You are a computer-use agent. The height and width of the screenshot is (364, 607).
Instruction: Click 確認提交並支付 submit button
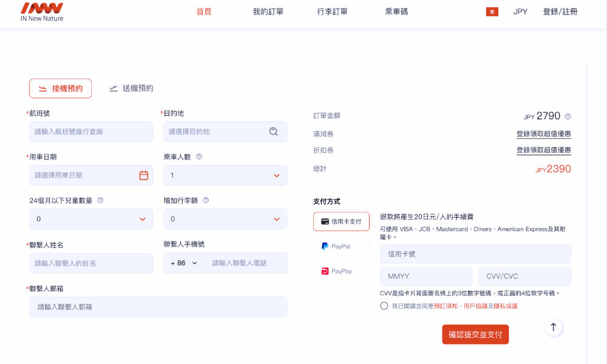coord(475,335)
